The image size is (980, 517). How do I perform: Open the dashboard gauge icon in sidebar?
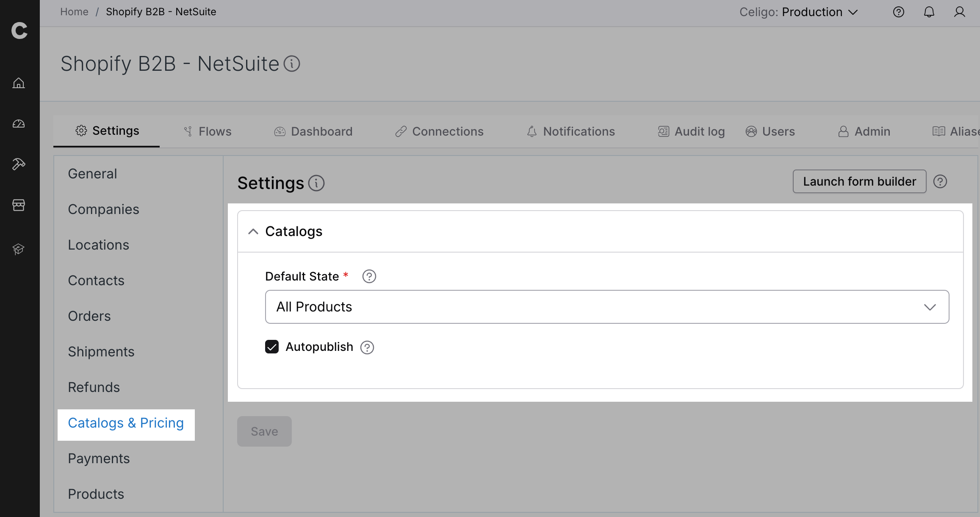tap(19, 124)
